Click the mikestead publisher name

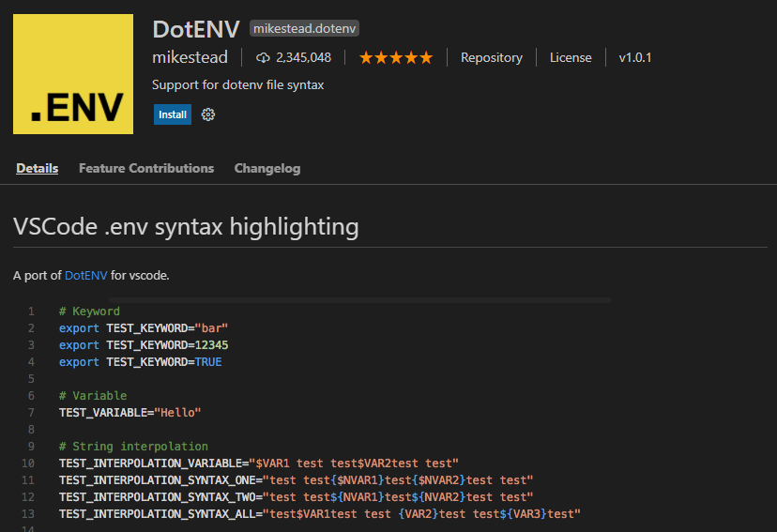point(190,57)
